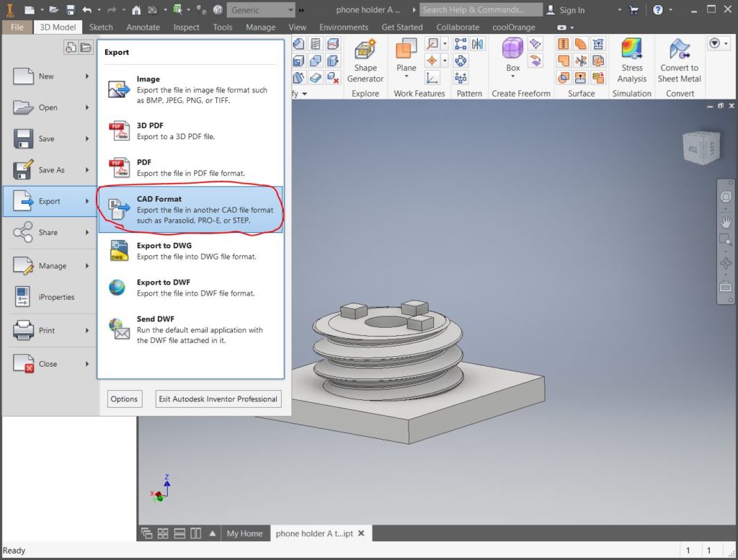Click the Stress Analysis tool
The height and width of the screenshot is (560, 738).
pyautogui.click(x=631, y=61)
